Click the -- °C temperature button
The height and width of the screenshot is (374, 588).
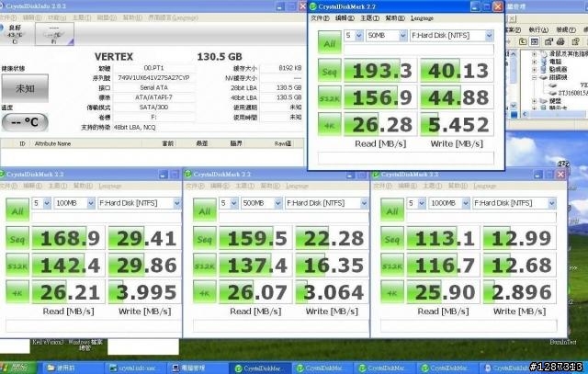coord(25,122)
